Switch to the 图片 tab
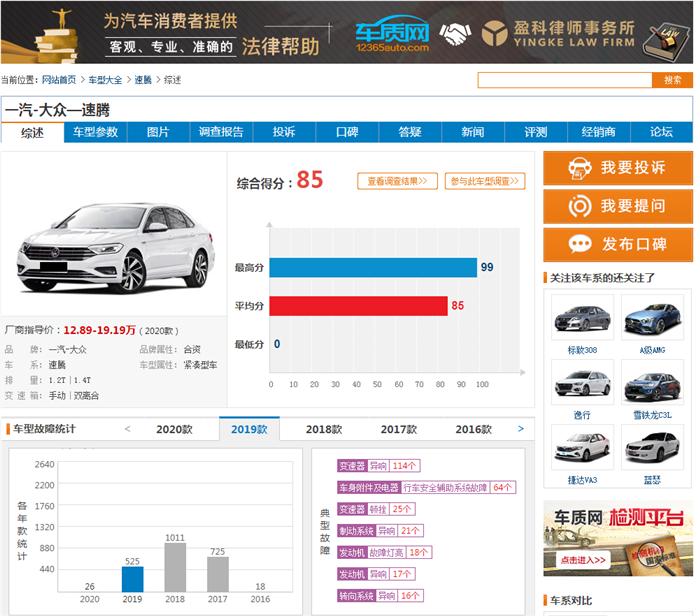Viewport: 700px width, 616px height. [x=158, y=132]
